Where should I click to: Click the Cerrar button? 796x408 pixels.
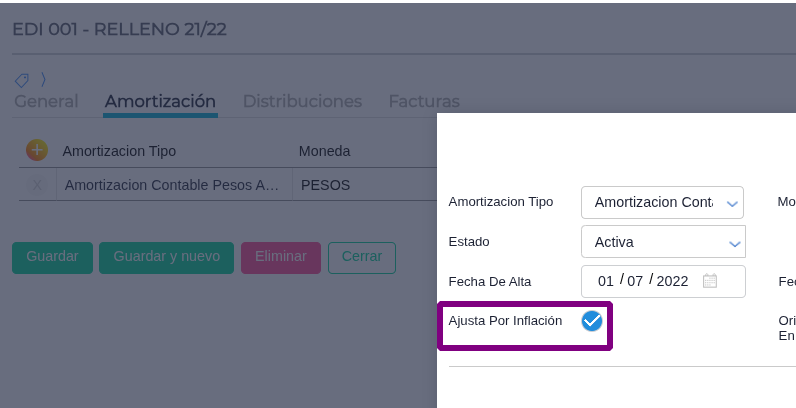click(362, 258)
